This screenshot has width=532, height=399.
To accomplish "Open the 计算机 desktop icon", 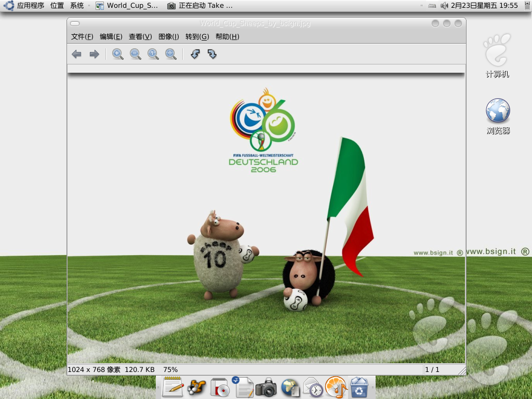I will pyautogui.click(x=497, y=56).
